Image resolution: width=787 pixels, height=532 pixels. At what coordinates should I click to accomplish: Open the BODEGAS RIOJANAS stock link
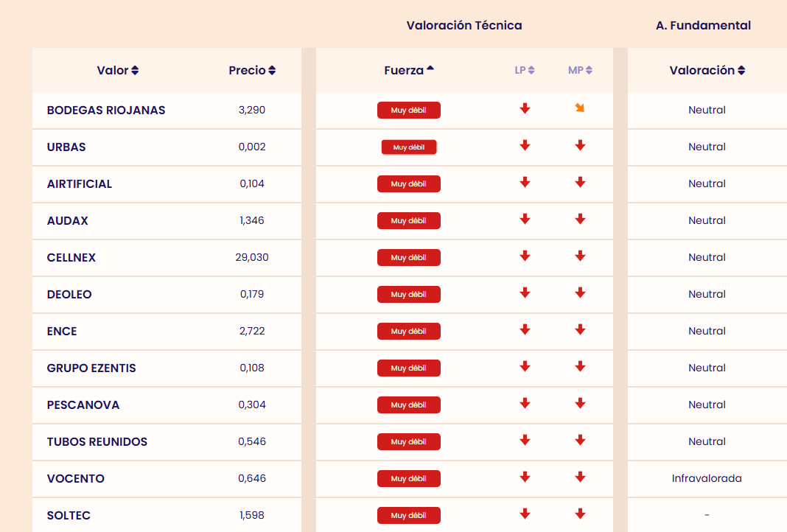[x=106, y=111]
